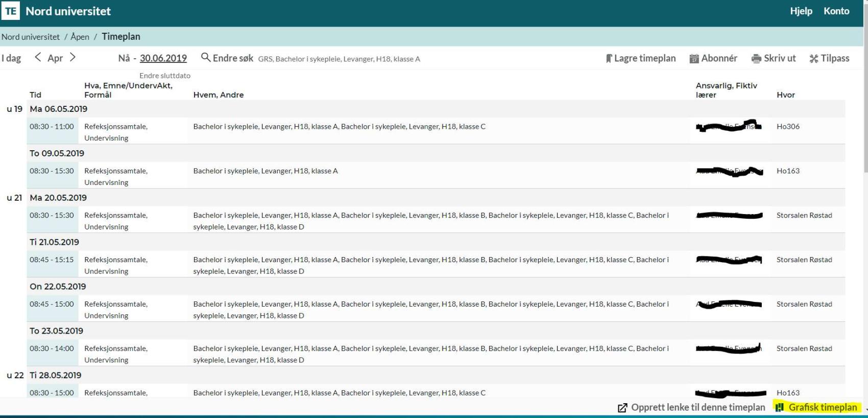The image size is (868, 418).
Task: Click the end date 30.06.2019
Action: click(x=163, y=58)
